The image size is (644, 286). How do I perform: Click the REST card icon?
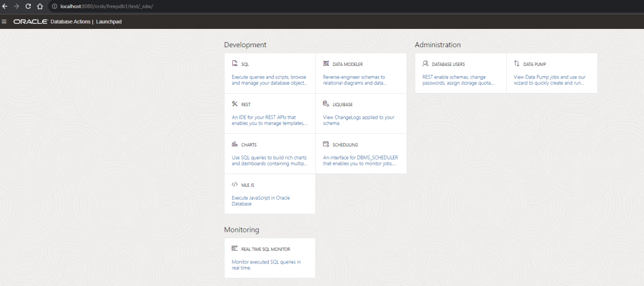[234, 104]
